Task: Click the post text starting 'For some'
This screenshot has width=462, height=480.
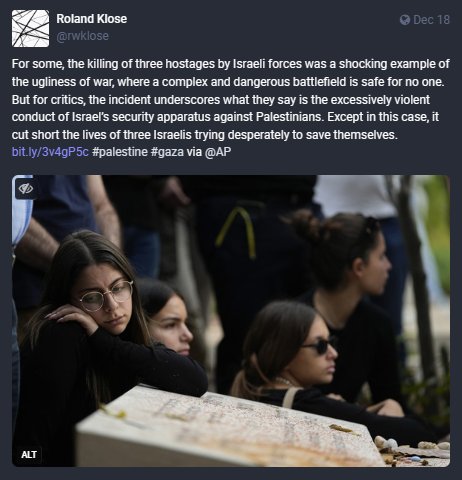Action: pyautogui.click(x=231, y=99)
